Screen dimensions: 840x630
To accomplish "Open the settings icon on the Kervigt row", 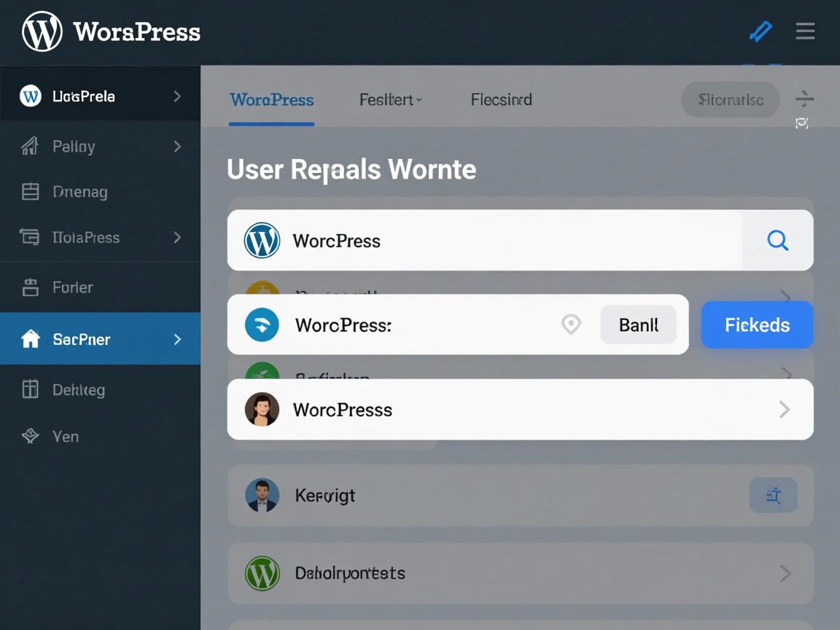I will point(773,495).
